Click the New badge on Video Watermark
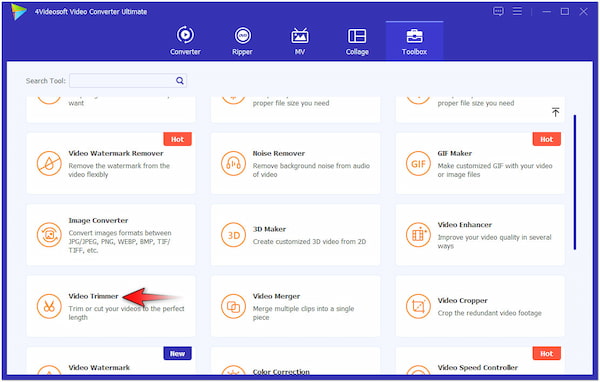 pyautogui.click(x=177, y=353)
